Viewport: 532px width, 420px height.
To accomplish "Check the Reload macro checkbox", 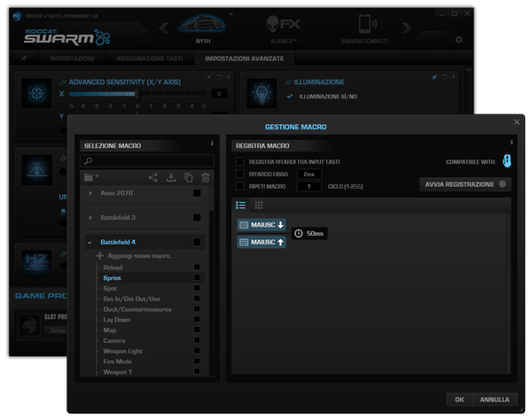I will (197, 267).
